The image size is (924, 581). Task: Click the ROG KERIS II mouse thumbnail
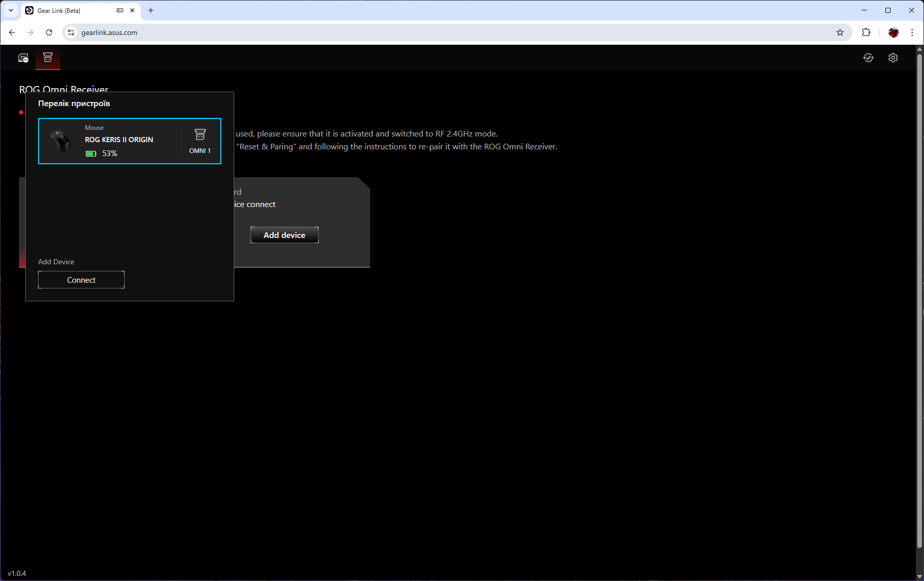coord(61,141)
